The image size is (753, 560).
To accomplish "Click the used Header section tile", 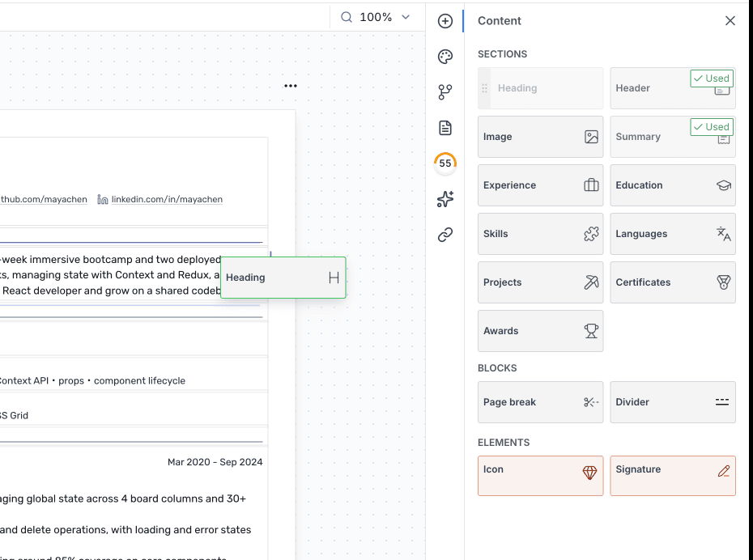I will (673, 88).
